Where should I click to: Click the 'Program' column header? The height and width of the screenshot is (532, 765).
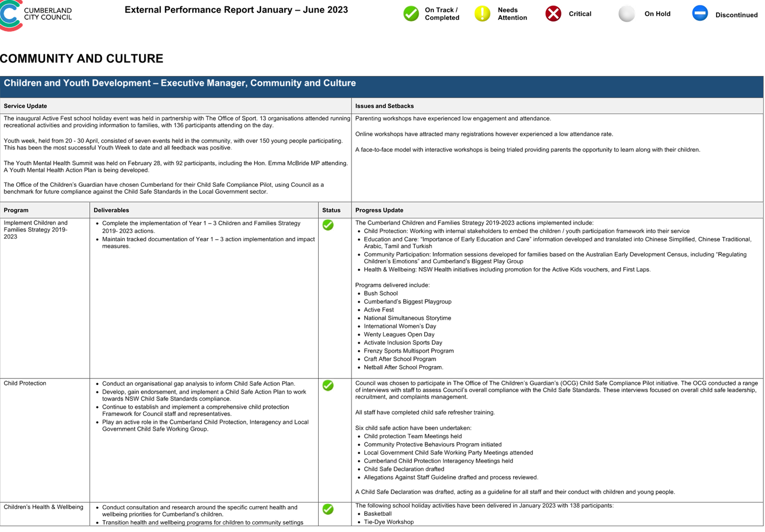point(16,211)
